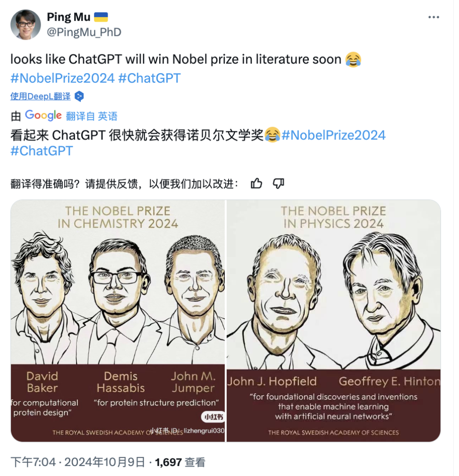
Task: Click the 下午7:04 · 2024年10月9日 timestamp
Action: (78, 462)
